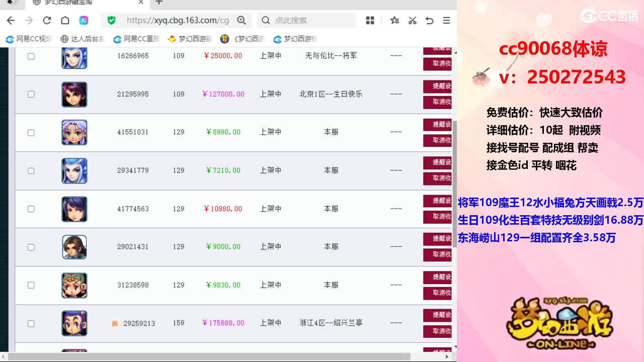Click the 取消收 button for row 16266965
The image size is (644, 362).
pyautogui.click(x=437, y=63)
